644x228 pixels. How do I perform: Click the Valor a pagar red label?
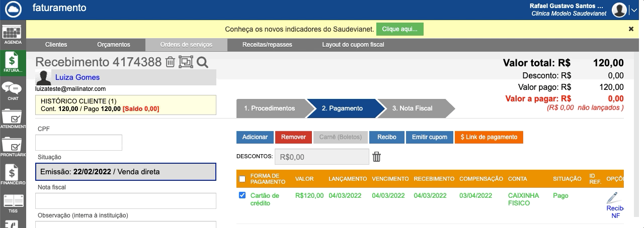[538, 99]
